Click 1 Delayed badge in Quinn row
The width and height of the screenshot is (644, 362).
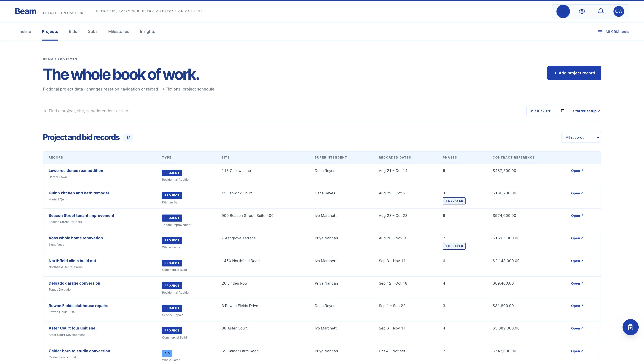tap(454, 201)
